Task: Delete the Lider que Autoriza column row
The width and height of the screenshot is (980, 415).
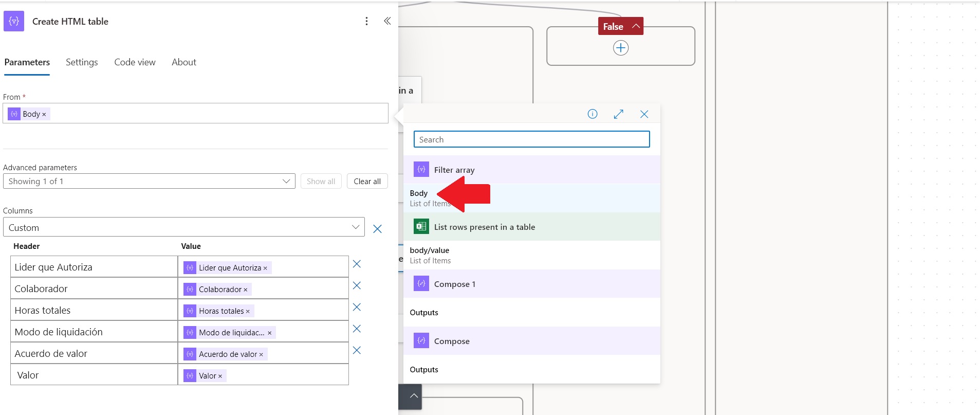Action: click(x=357, y=264)
